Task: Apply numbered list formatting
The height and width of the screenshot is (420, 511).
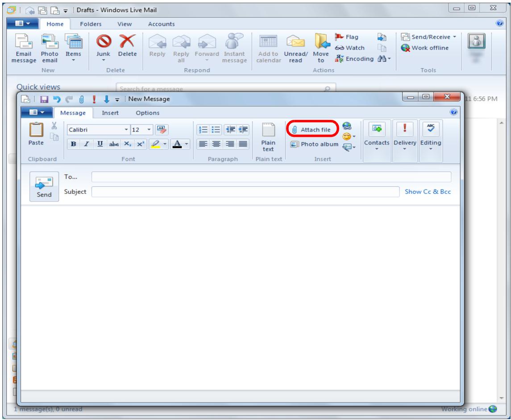Action: tap(203, 130)
